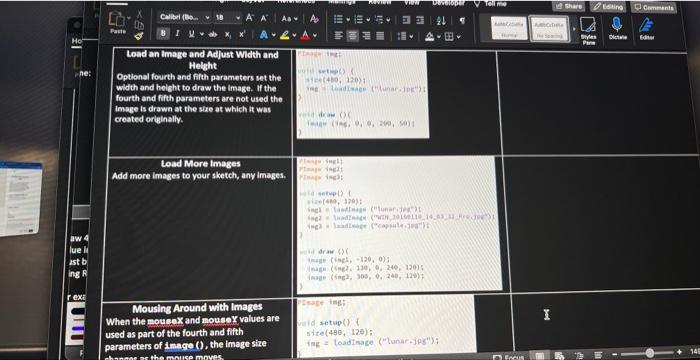This screenshot has width=700, height=360.
Task: Open borders grid icon
Action: 448,37
